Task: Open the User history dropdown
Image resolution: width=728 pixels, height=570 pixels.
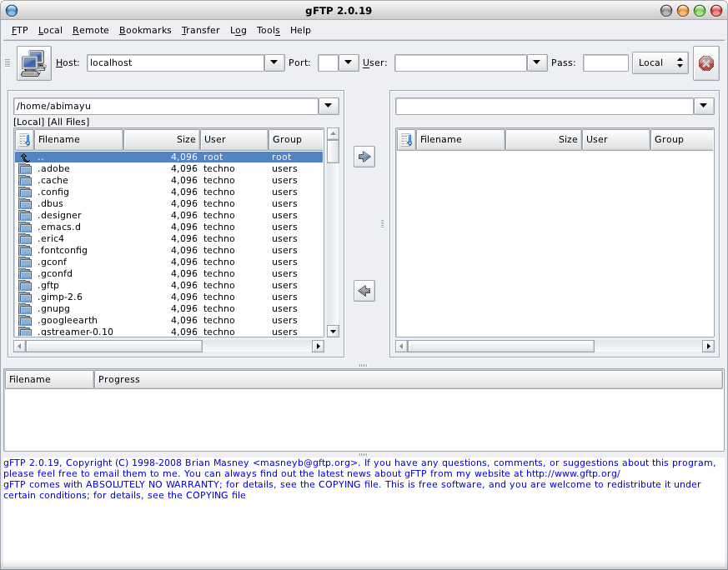Action: pyautogui.click(x=537, y=62)
